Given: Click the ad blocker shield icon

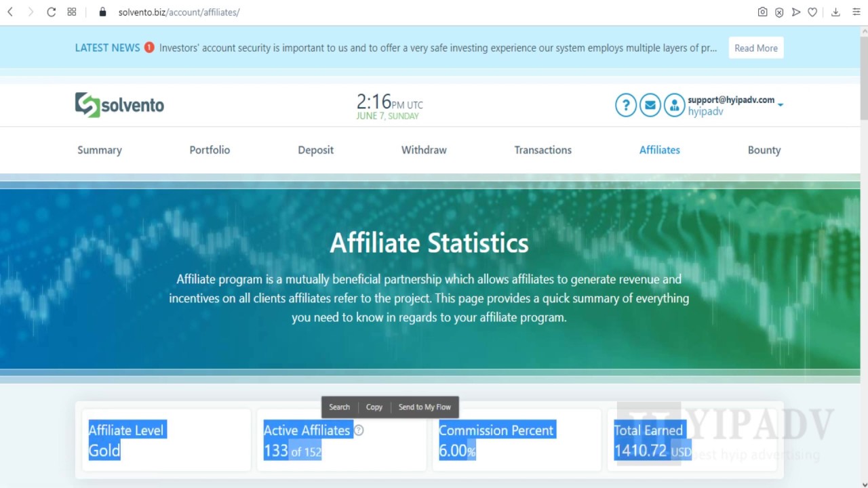Looking at the screenshot, I should pos(779,12).
